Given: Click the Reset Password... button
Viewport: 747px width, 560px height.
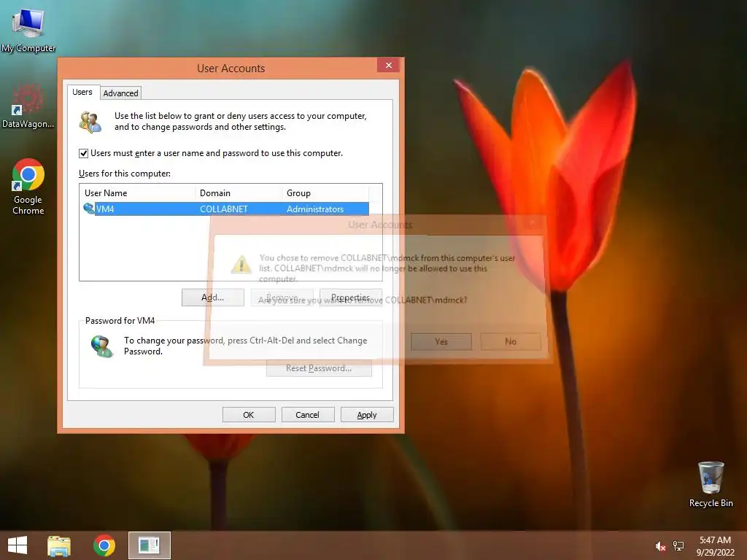Looking at the screenshot, I should click(319, 368).
